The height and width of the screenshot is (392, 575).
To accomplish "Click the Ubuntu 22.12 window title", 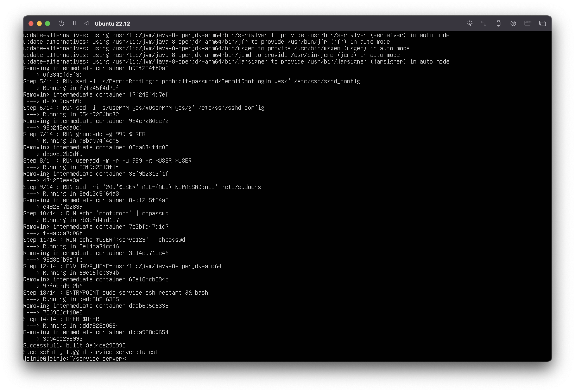I will click(x=112, y=24).
